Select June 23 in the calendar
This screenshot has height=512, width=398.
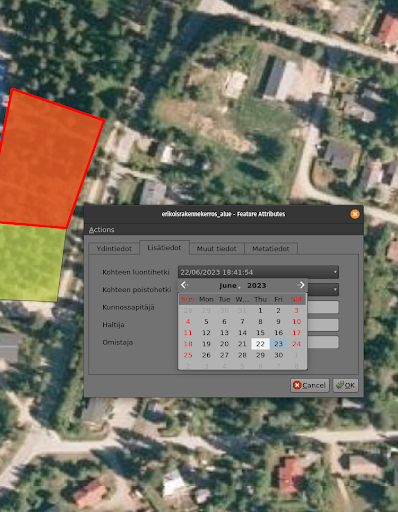coord(278,344)
